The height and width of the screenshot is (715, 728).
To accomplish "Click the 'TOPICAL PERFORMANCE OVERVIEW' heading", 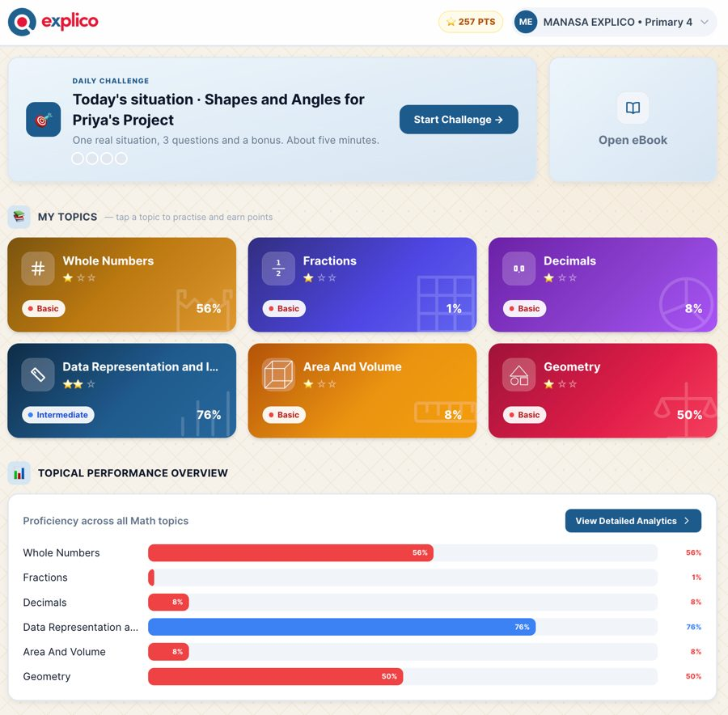I will pos(133,473).
